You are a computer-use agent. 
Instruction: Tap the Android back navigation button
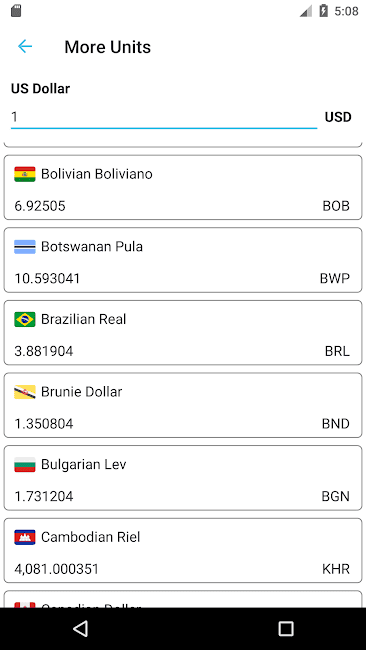coord(80,628)
